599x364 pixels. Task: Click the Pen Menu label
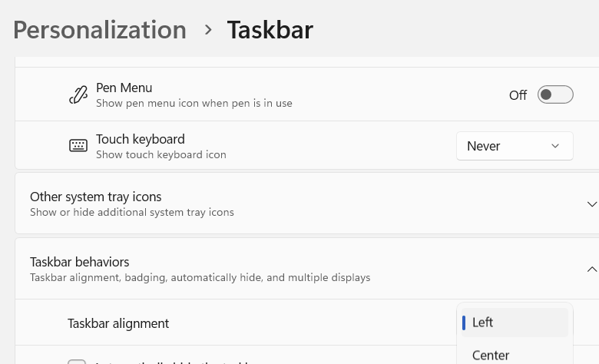coord(124,88)
